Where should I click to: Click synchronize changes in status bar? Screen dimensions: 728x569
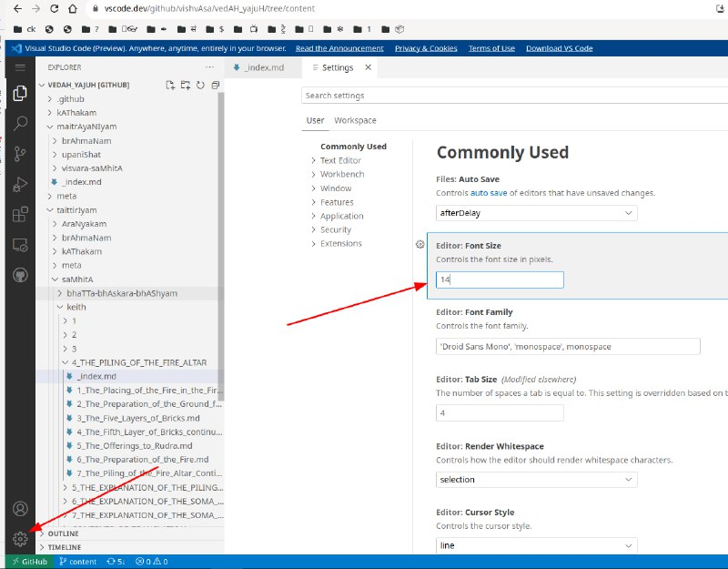click(x=116, y=562)
